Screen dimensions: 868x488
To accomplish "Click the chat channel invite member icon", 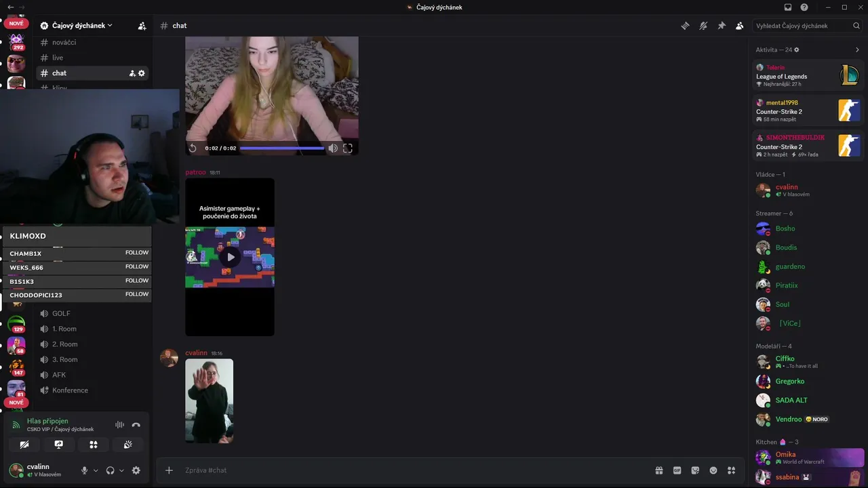I will point(132,73).
